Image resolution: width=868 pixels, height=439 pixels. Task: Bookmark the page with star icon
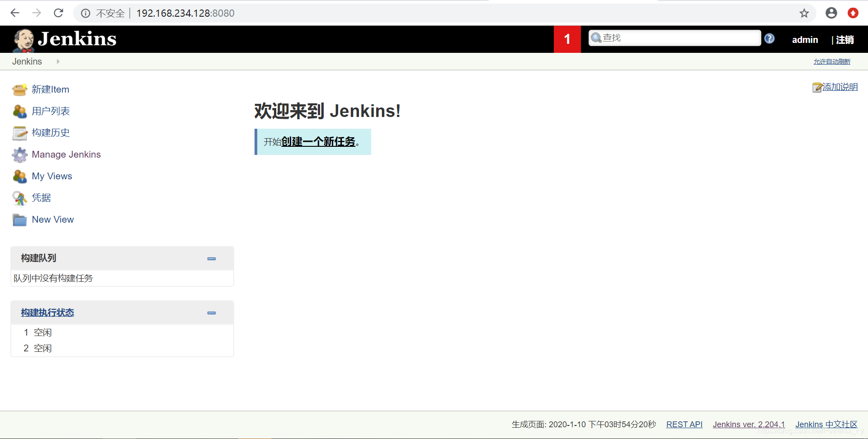tap(804, 13)
